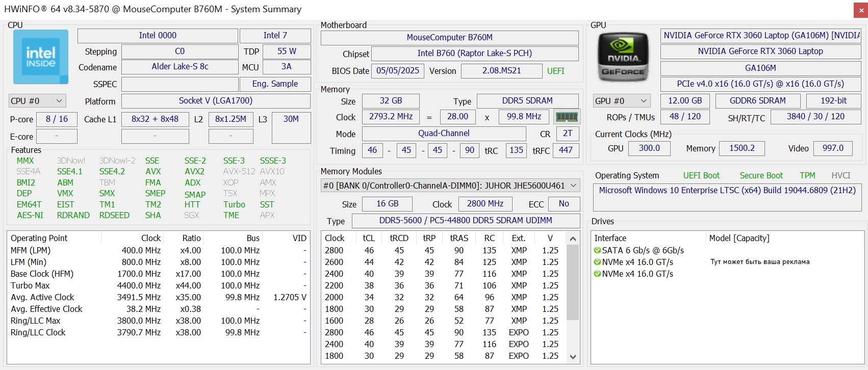This screenshot has width=868, height=370.
Task: Click the Windows 10 Enterprise LTSC text box
Action: pyautogui.click(x=727, y=197)
